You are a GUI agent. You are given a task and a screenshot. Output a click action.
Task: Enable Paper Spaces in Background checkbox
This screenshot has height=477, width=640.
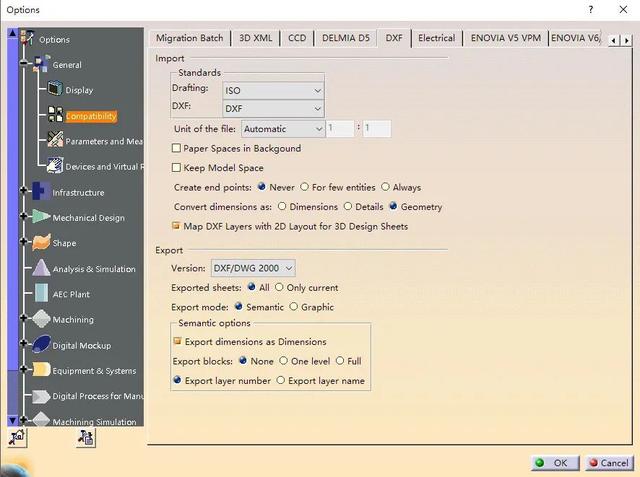(177, 148)
